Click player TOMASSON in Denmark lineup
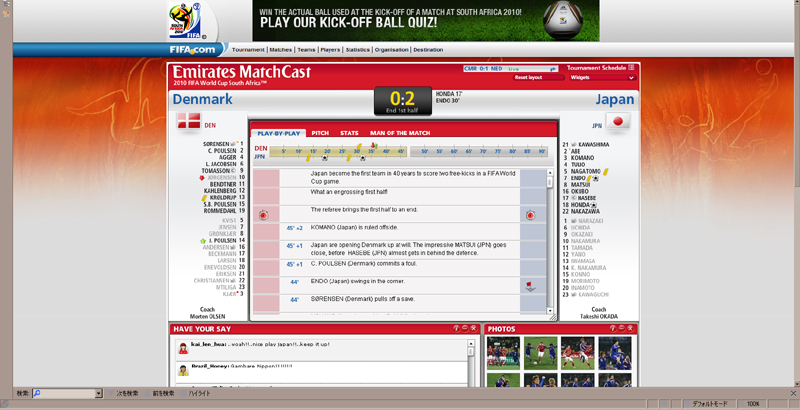The image size is (800, 410). tap(216, 171)
